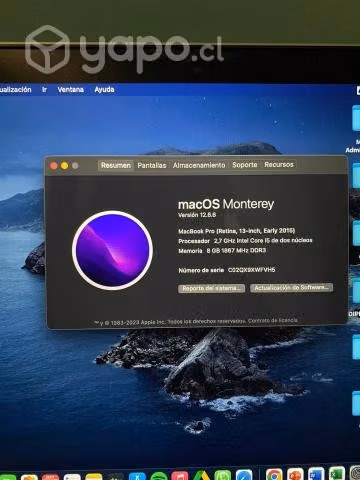360x480 pixels.
Task: Switch to the Resumen tab
Action: coord(116,165)
